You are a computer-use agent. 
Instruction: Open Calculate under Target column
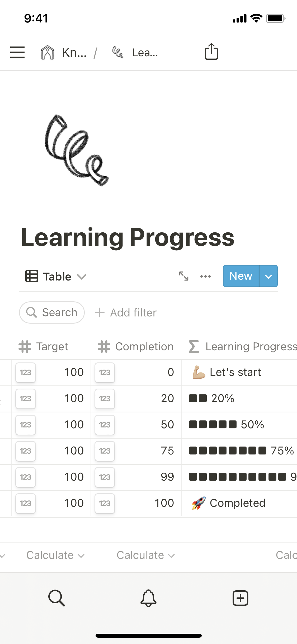point(55,555)
